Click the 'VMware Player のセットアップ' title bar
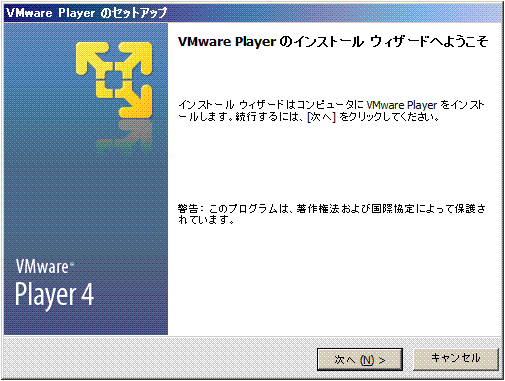The image size is (505, 381). click(252, 13)
